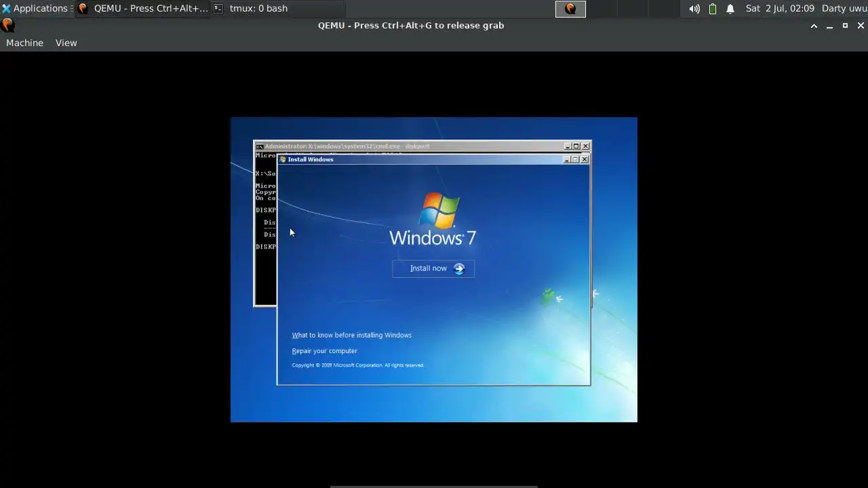Select the workspace switcher QEMU thumbnail
868x488 pixels.
570,9
